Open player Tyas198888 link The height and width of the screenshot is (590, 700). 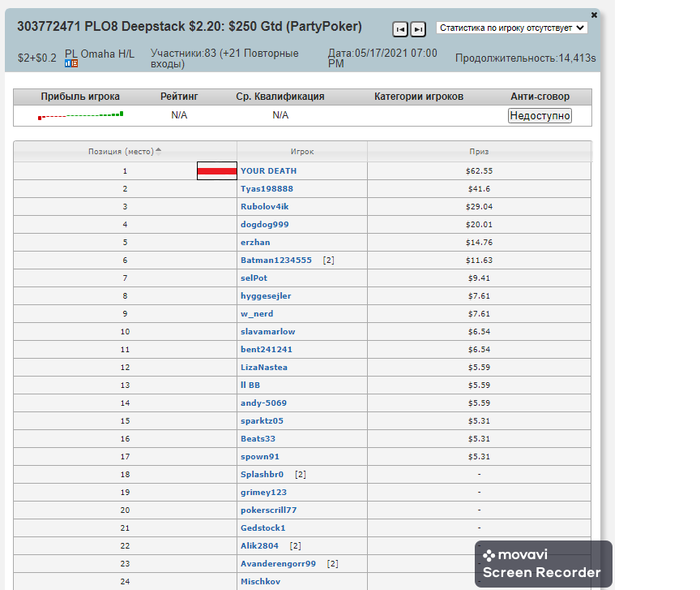pos(267,189)
